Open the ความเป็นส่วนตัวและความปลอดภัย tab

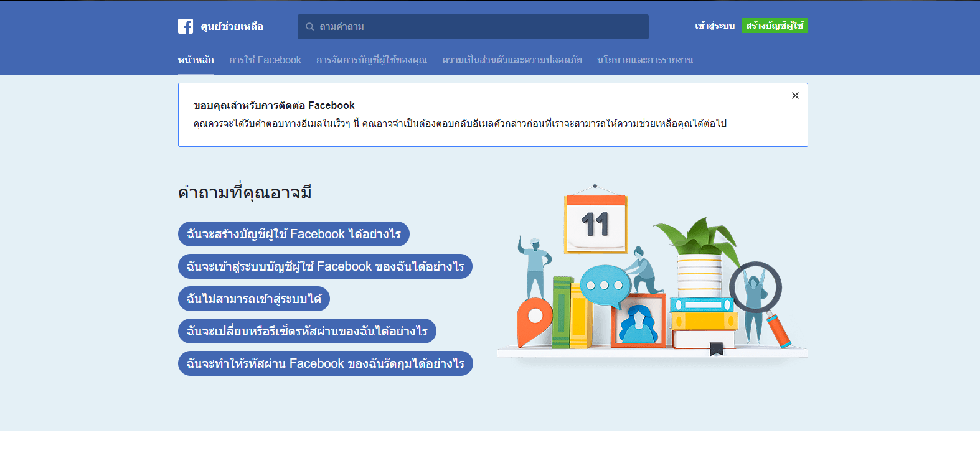pyautogui.click(x=512, y=60)
